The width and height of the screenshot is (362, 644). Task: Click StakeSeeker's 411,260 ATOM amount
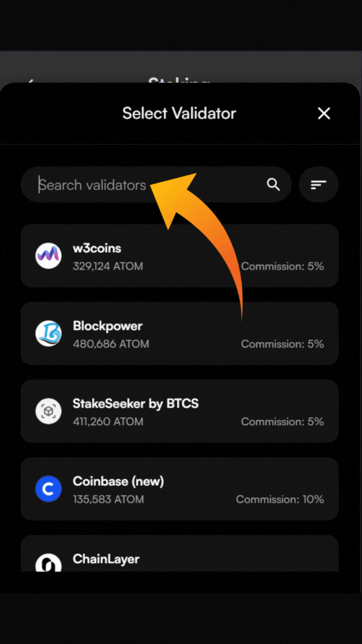[x=108, y=422]
